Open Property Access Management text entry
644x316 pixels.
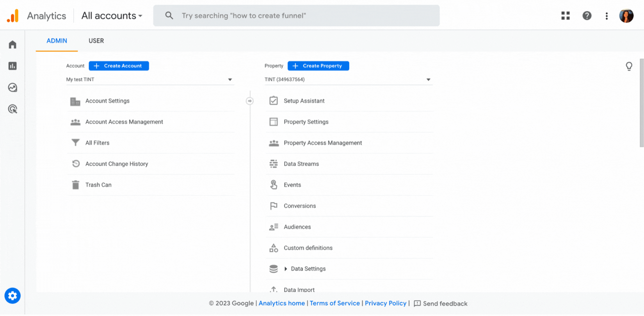coord(323,143)
